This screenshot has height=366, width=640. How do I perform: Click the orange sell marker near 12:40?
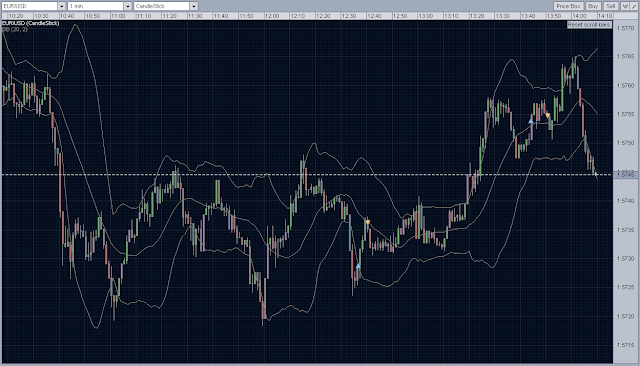[x=368, y=222]
